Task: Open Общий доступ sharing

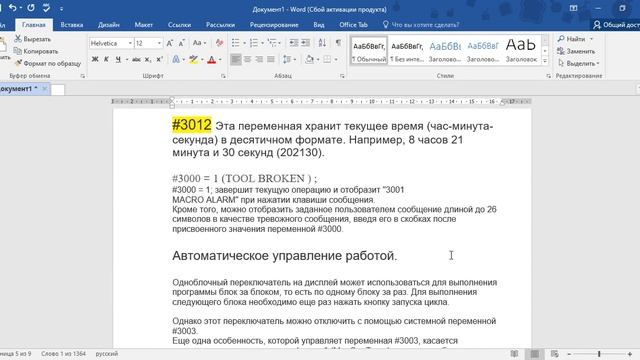Action: pyautogui.click(x=616, y=25)
